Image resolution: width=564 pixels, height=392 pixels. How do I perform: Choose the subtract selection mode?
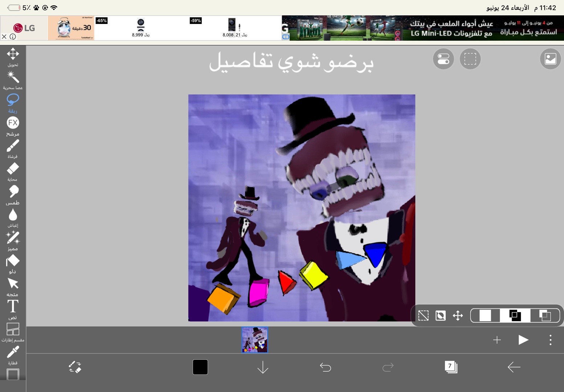(x=545, y=315)
